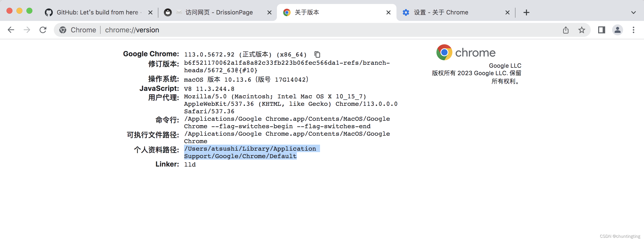
Task: Expand the tab search chevron
Action: 634,12
